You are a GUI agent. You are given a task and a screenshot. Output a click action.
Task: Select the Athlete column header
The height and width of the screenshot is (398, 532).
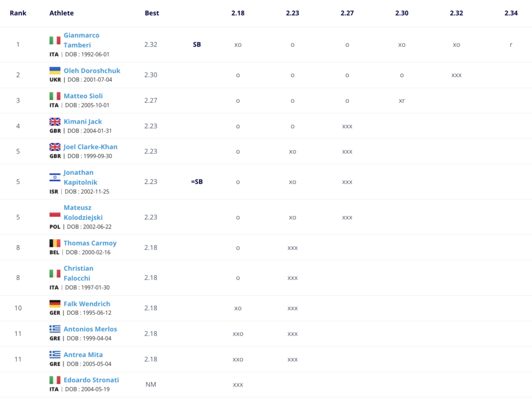pyautogui.click(x=61, y=13)
